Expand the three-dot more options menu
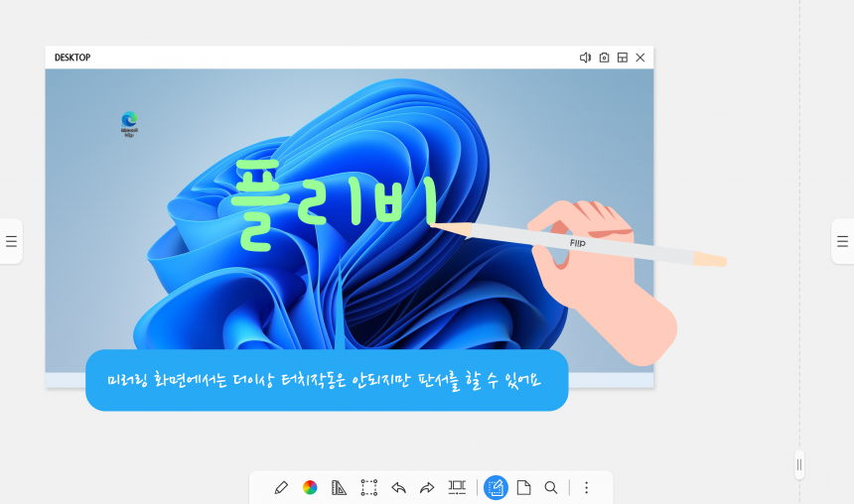Image resolution: width=854 pixels, height=504 pixels. coord(587,487)
